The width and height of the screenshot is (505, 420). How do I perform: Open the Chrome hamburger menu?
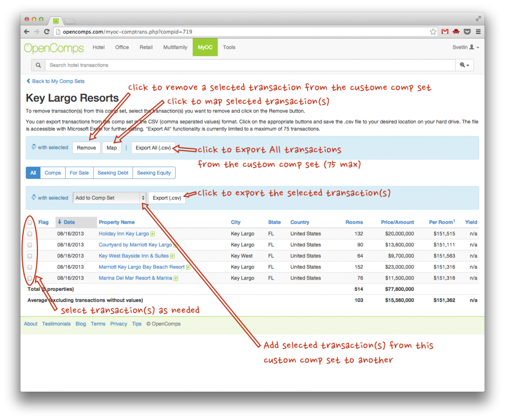pyautogui.click(x=478, y=32)
